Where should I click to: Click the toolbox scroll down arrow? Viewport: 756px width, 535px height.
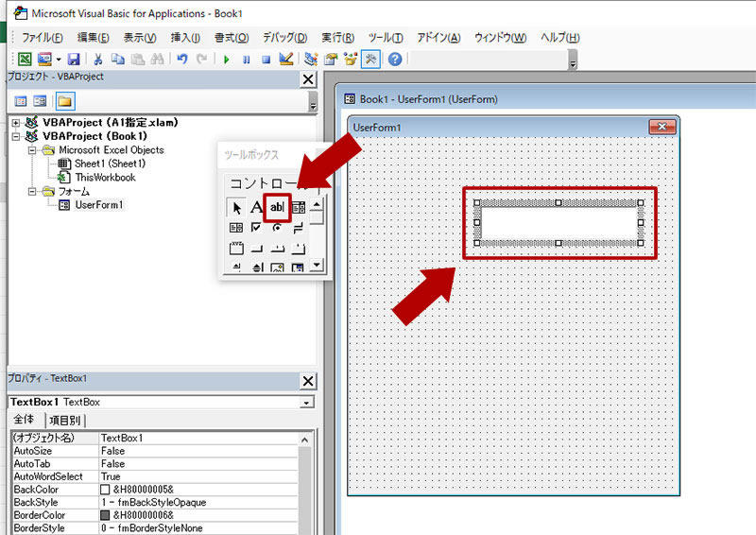pyautogui.click(x=317, y=265)
